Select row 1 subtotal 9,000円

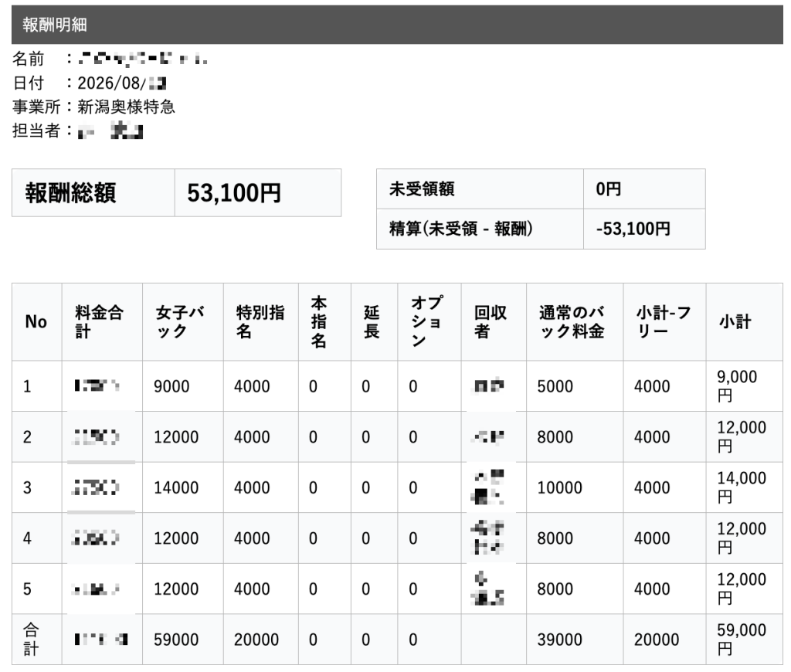tap(745, 386)
